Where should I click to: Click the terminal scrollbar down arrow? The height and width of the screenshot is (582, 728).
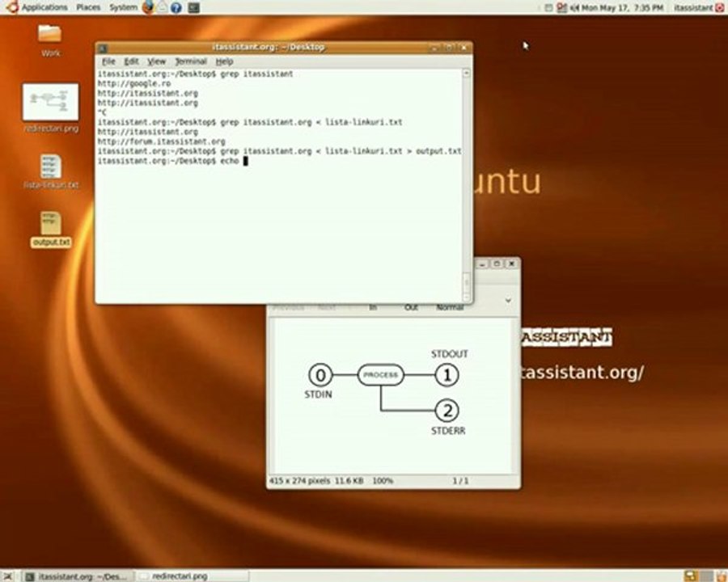[x=466, y=297]
